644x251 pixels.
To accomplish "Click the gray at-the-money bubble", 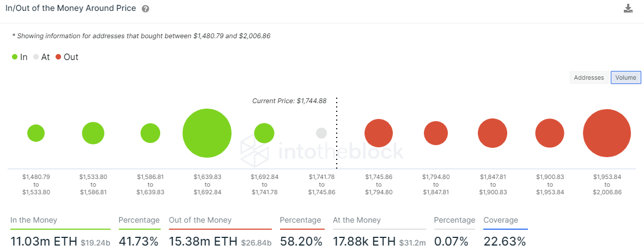I will pyautogui.click(x=321, y=133).
